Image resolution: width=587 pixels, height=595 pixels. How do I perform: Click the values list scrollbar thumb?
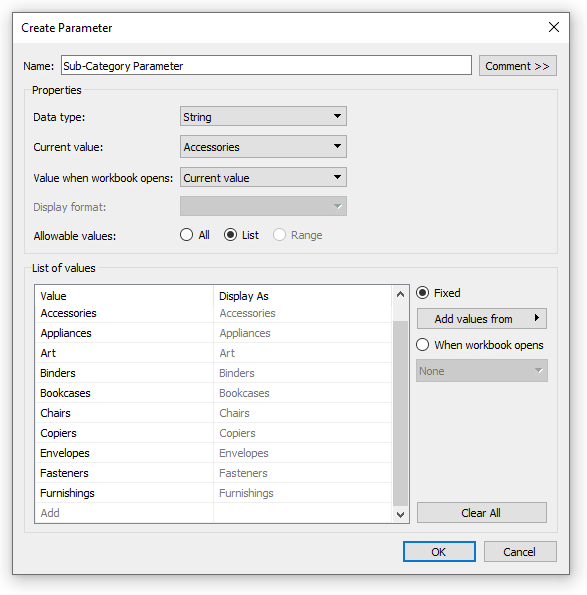point(400,413)
